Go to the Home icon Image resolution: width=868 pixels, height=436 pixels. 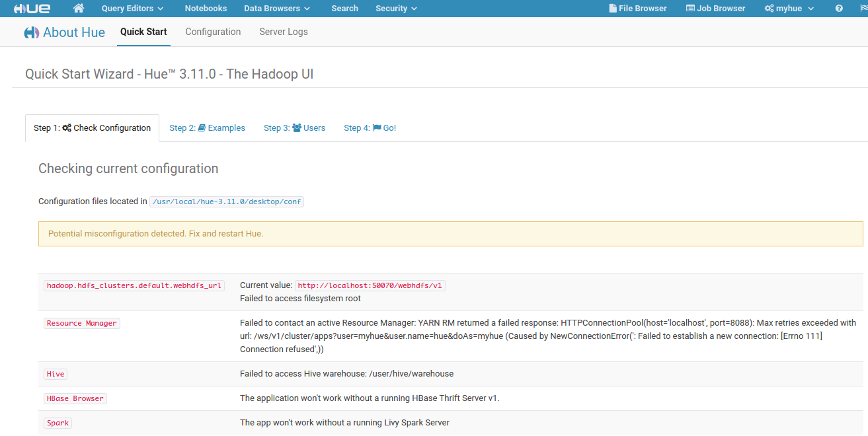pyautogui.click(x=79, y=9)
